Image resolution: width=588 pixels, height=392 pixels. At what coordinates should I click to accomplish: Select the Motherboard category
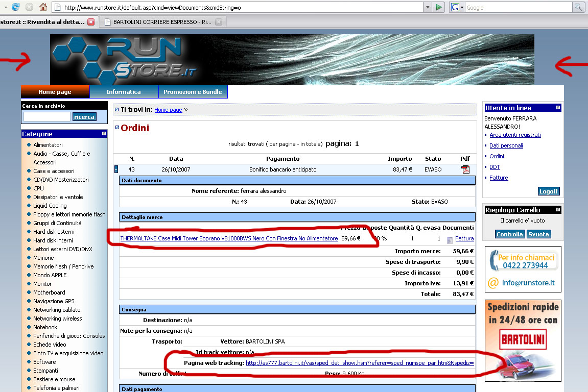(49, 292)
